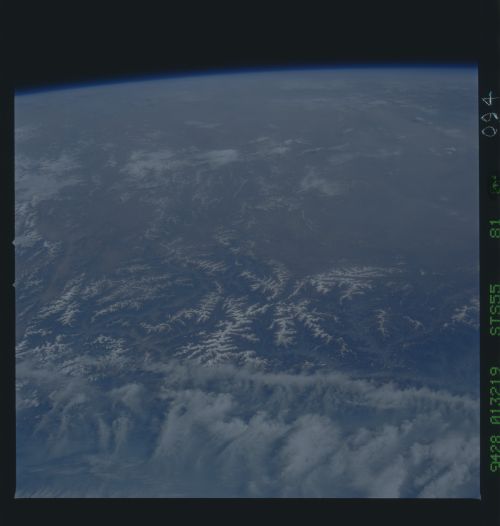500x526 pixels.
Task: Click the small faint green mark above the number 81
Action: (x=495, y=185)
